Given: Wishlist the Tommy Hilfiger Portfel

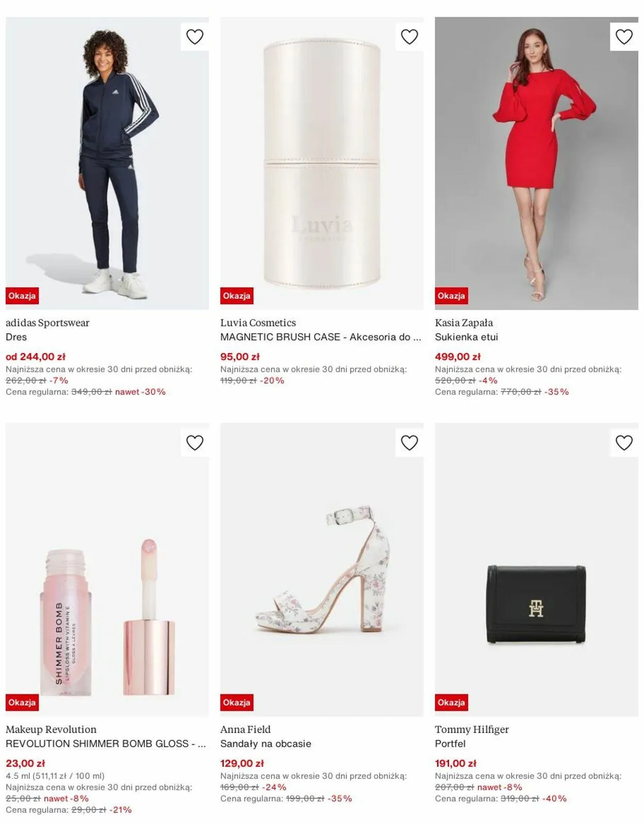Looking at the screenshot, I should click(624, 443).
